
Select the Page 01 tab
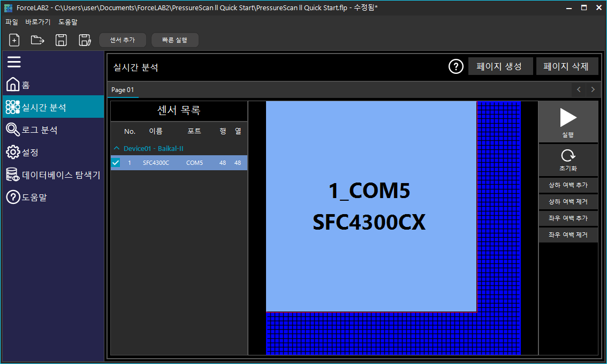123,90
